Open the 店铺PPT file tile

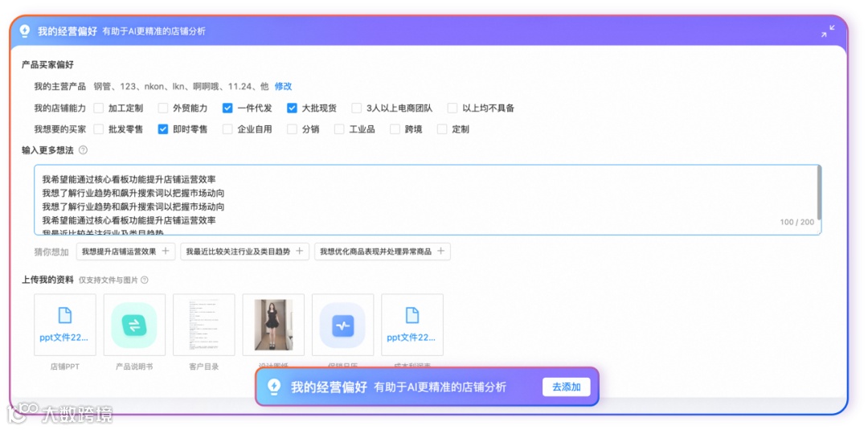click(x=65, y=325)
